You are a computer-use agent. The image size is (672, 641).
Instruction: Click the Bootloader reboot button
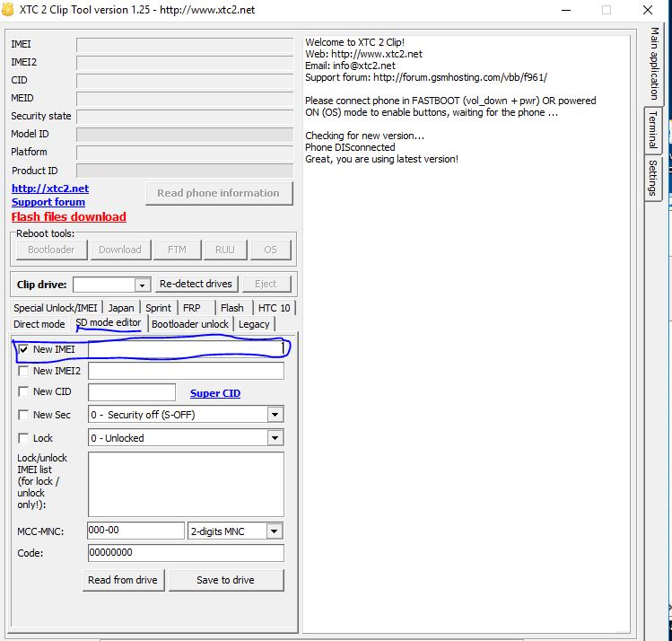point(51,250)
